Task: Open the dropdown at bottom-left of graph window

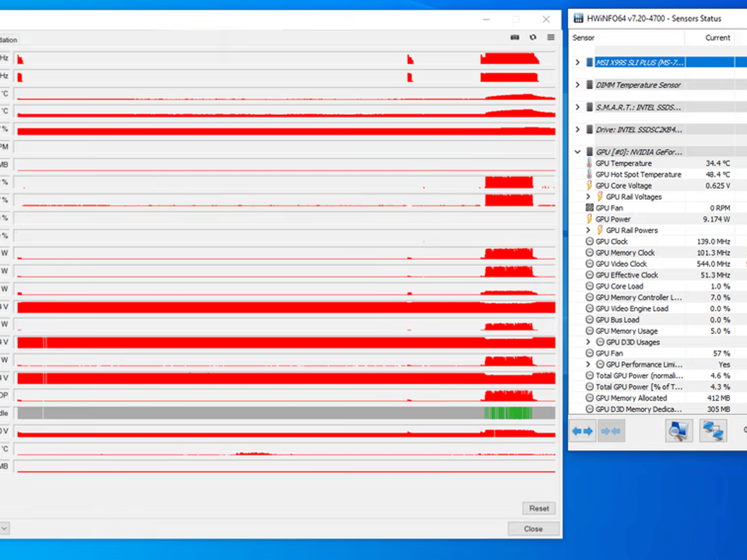Action: (x=4, y=528)
